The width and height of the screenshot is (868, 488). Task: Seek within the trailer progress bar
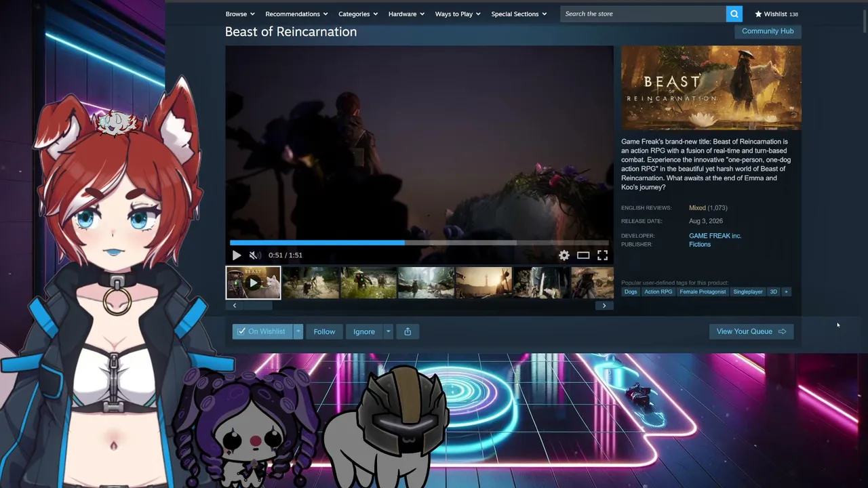click(419, 243)
